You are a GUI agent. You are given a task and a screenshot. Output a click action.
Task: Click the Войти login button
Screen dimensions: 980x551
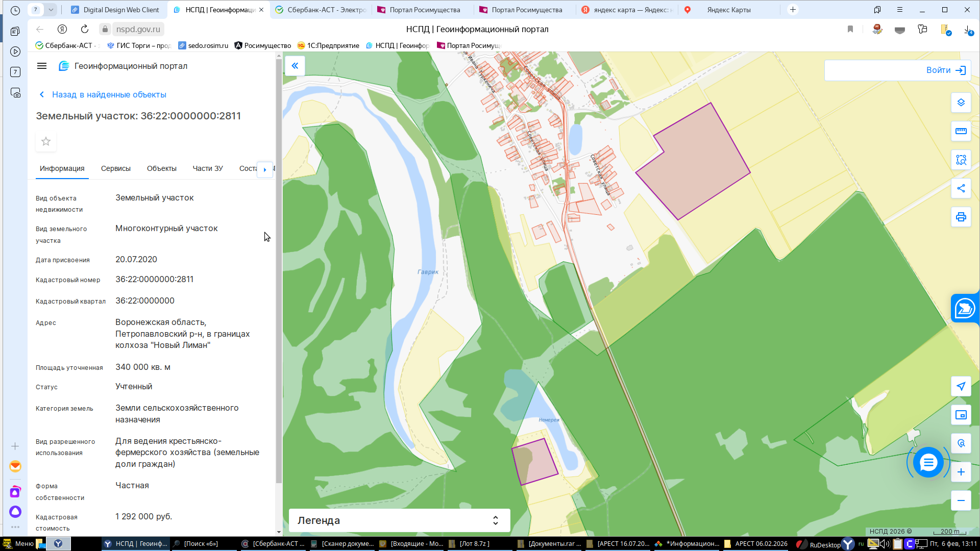click(x=945, y=70)
